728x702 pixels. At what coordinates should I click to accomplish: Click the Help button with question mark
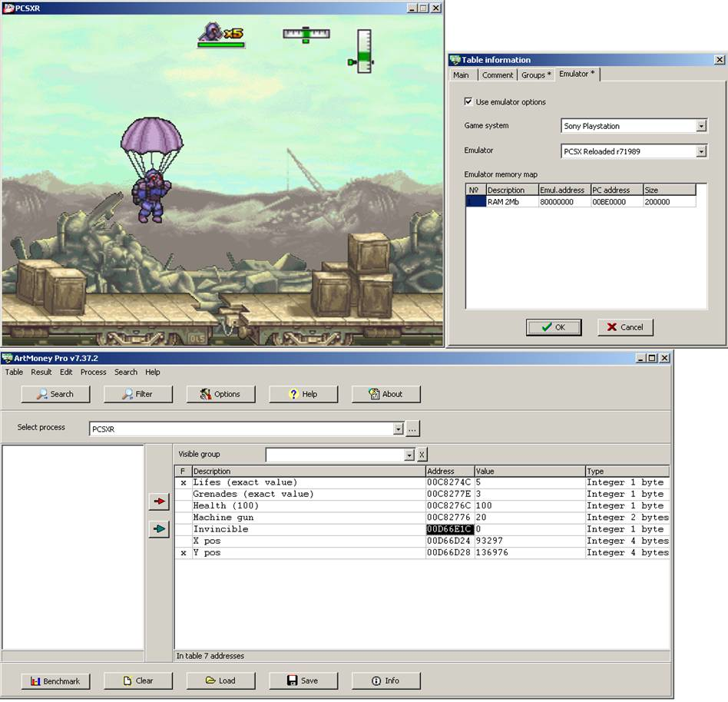pos(303,394)
